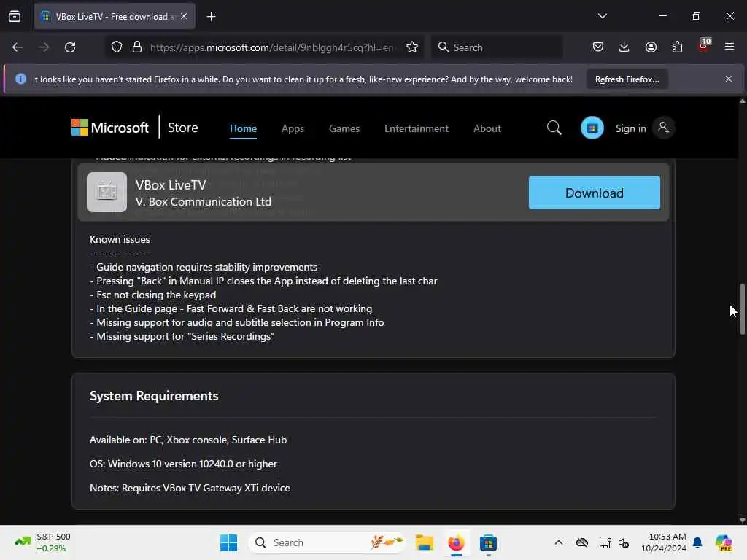The width and height of the screenshot is (747, 560).
Task: Click the Firefox taskbar icon
Action: coord(456,542)
